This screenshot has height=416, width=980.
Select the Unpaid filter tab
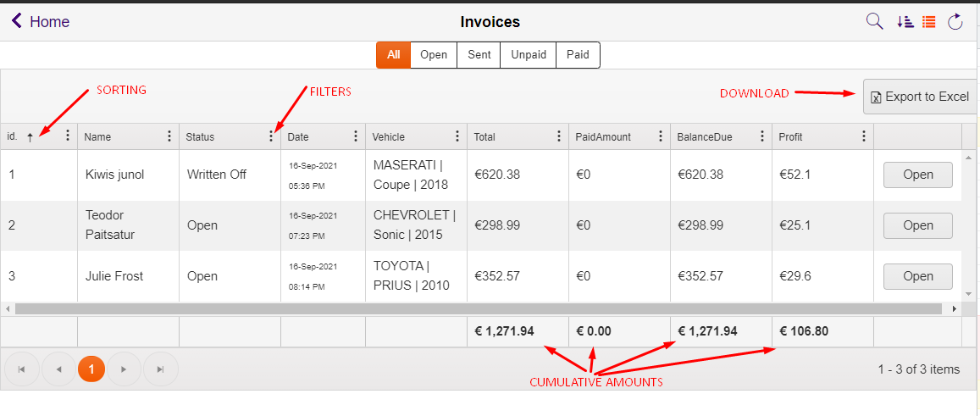(x=529, y=55)
